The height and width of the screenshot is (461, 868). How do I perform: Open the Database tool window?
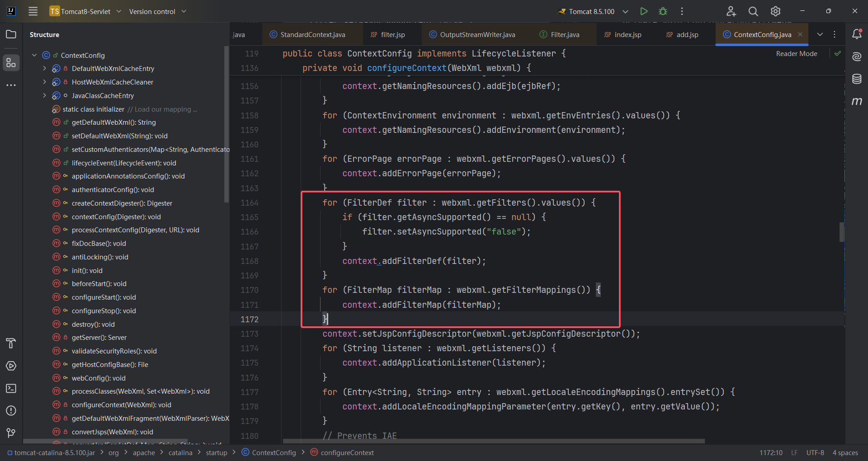point(857,79)
